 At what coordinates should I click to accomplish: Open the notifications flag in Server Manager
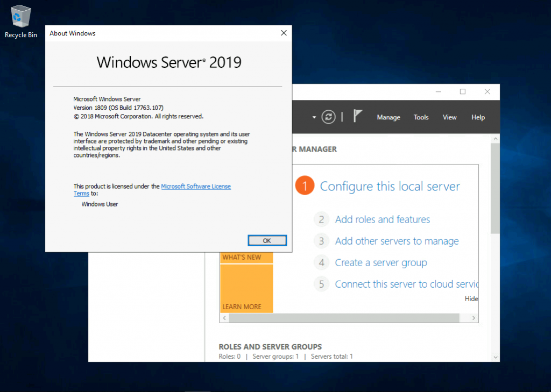(357, 117)
